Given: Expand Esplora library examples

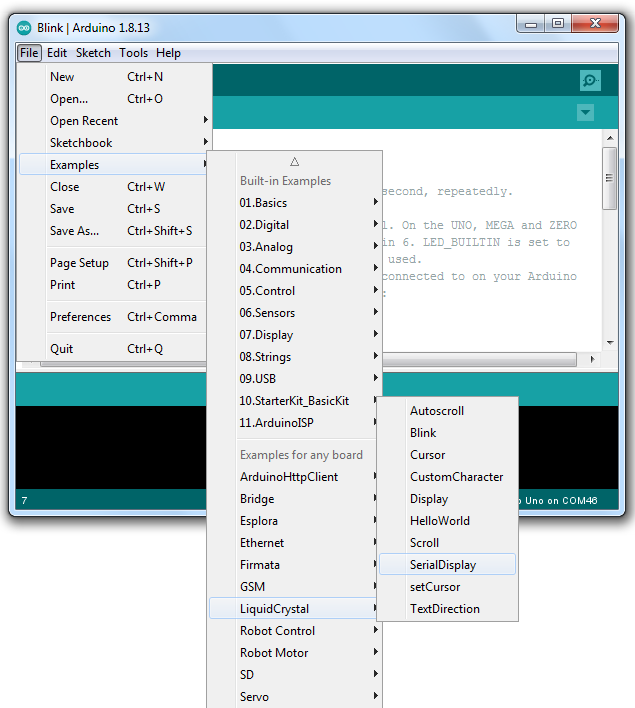Looking at the screenshot, I should pos(294,521).
